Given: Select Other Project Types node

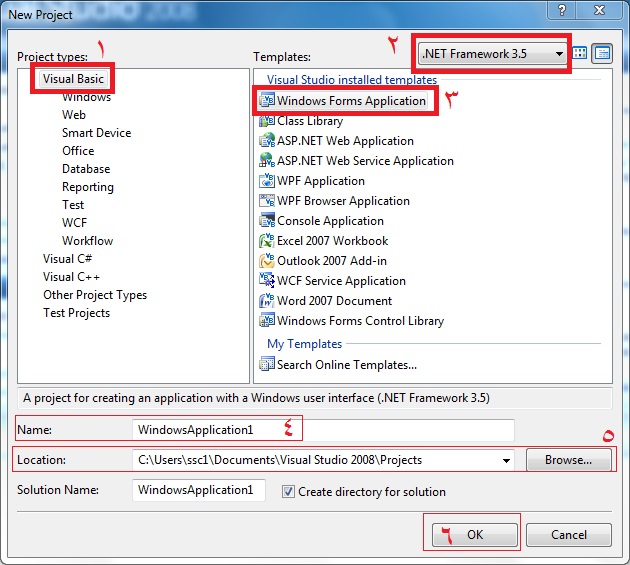Looking at the screenshot, I should [x=95, y=295].
